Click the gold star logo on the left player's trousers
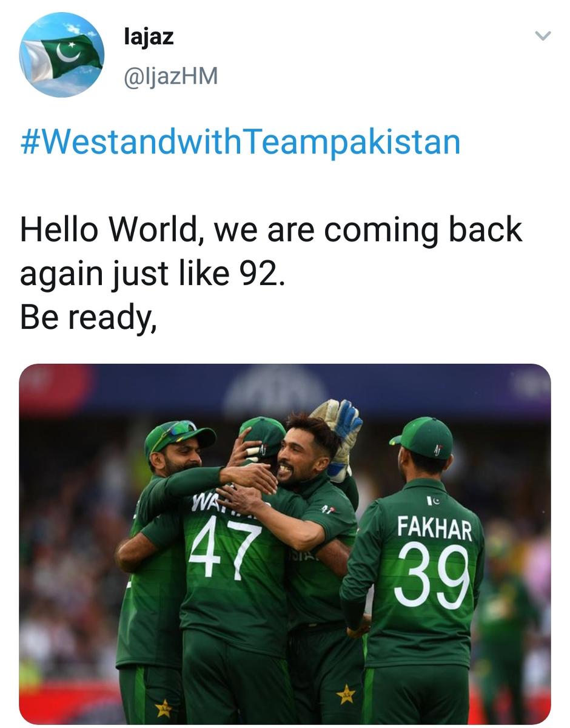570x728 pixels. click(163, 707)
